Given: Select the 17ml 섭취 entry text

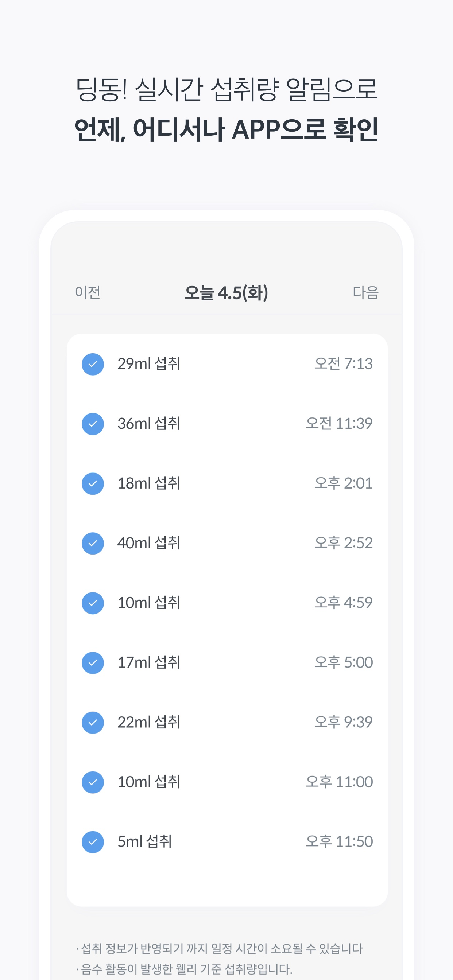Looking at the screenshot, I should tap(148, 662).
